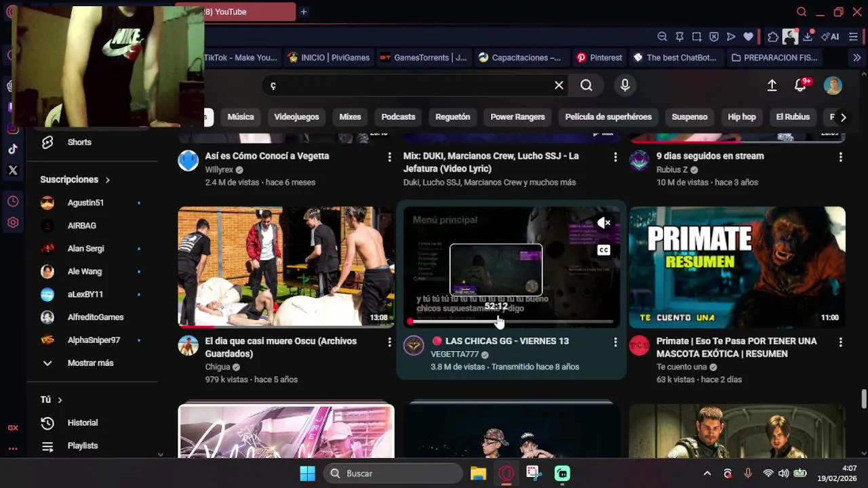Add page to bookmarks with heart icon
This screenshot has width=868, height=488.
click(x=748, y=37)
